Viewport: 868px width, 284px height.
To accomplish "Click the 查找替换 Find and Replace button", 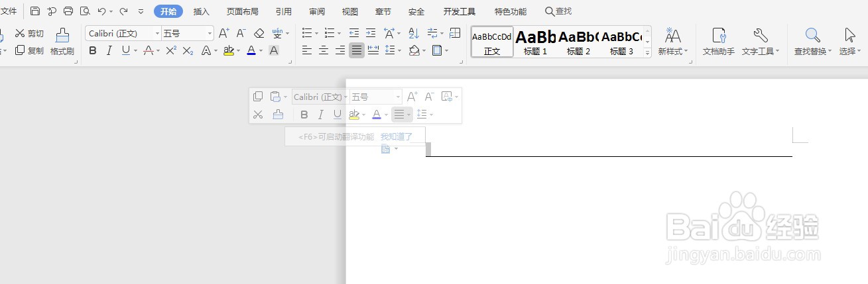I will coord(813,42).
